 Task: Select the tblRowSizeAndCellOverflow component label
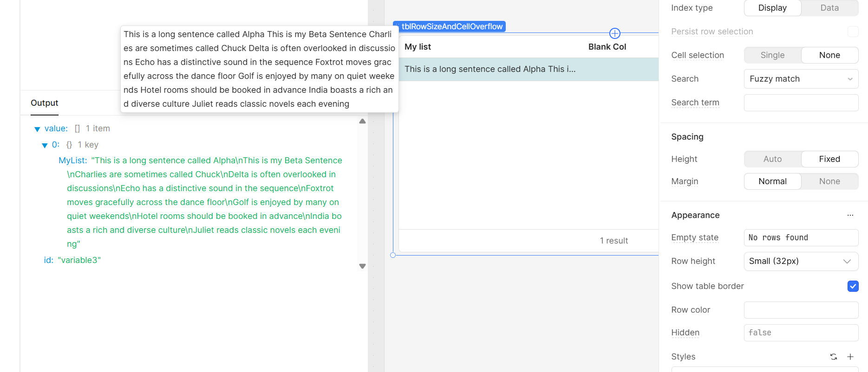click(x=451, y=26)
